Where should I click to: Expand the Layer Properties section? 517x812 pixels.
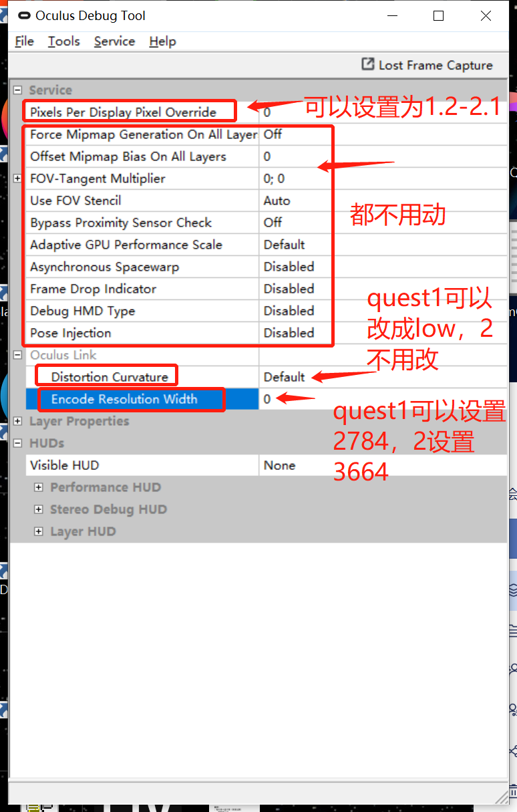pyautogui.click(x=17, y=421)
